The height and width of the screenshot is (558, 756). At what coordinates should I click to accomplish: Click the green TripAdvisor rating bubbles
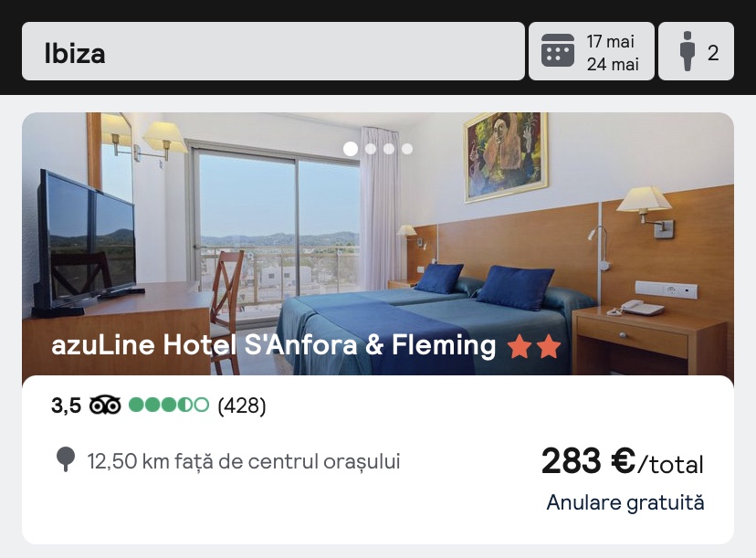pyautogui.click(x=169, y=405)
